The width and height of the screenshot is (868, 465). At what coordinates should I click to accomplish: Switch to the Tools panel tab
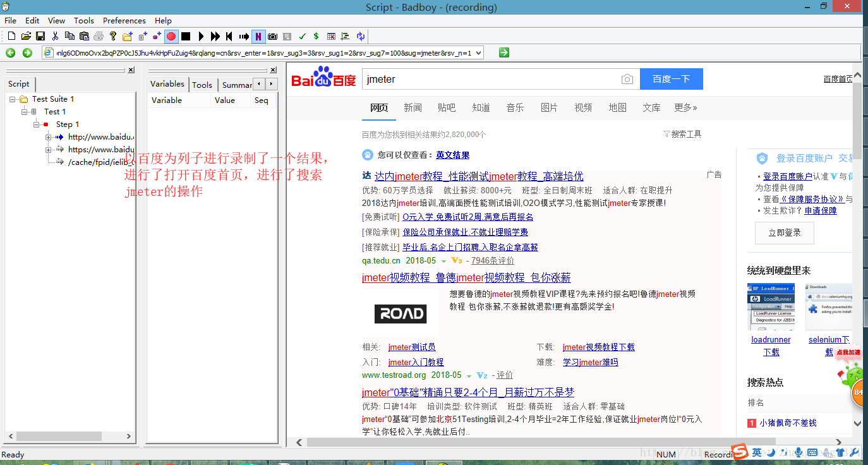(x=202, y=85)
